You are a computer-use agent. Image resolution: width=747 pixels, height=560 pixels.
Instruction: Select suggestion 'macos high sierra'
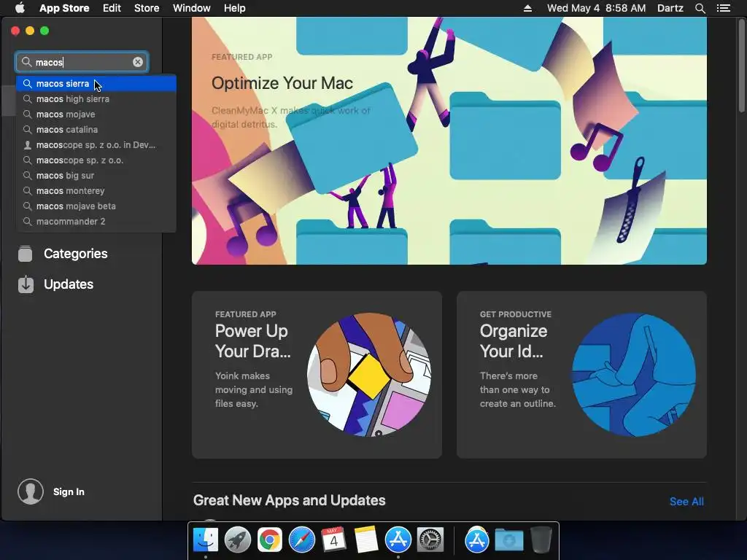[x=96, y=98]
